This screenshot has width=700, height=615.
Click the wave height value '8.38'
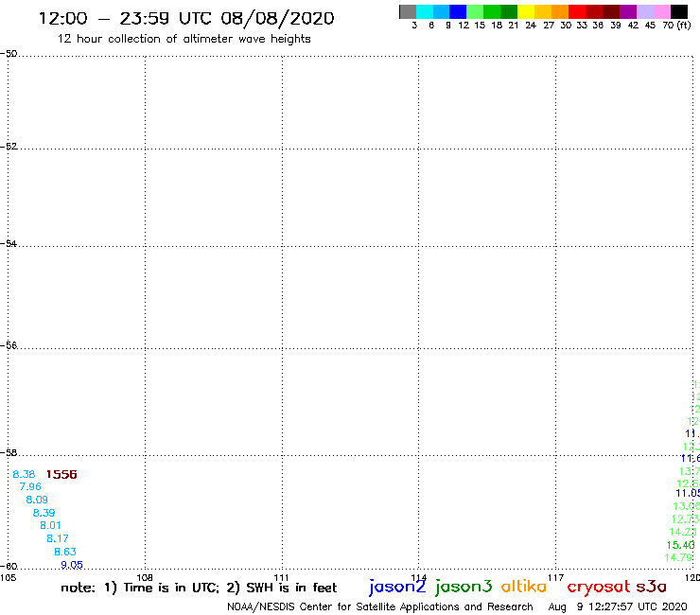(24, 474)
